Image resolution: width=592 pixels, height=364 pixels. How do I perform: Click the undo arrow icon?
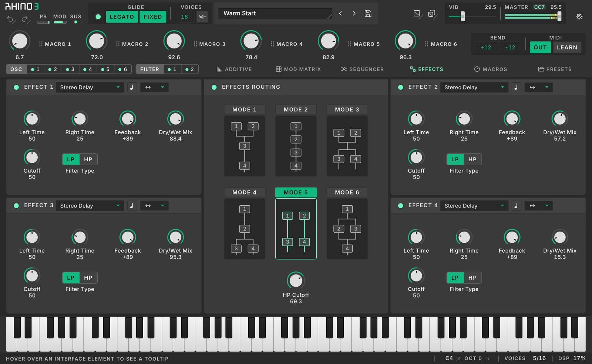(10, 19)
